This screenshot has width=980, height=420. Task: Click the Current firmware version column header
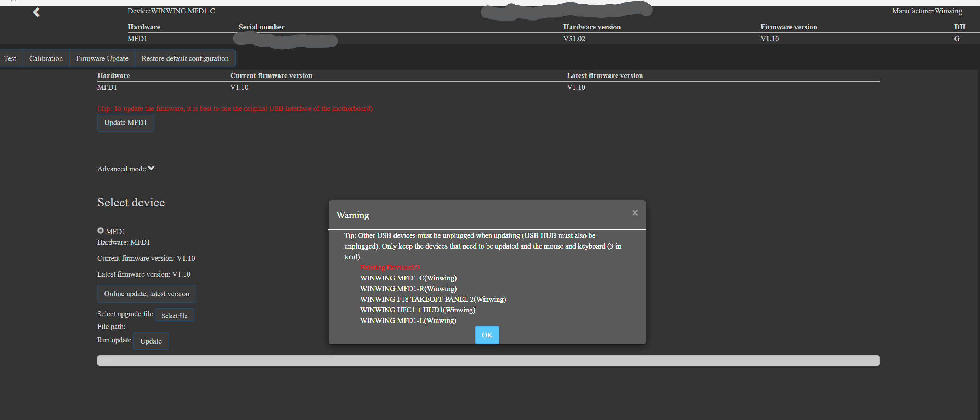pyautogui.click(x=271, y=75)
